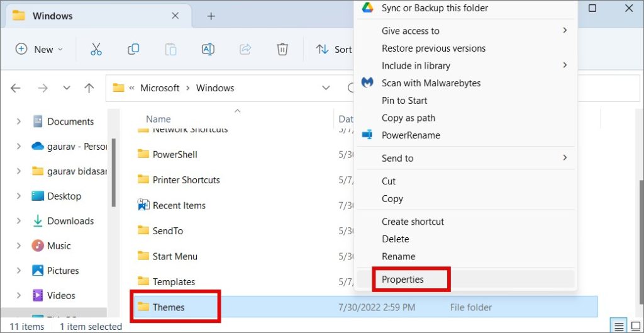The image size is (644, 333).
Task: Open the Give access to submenu
Action: tap(466, 31)
